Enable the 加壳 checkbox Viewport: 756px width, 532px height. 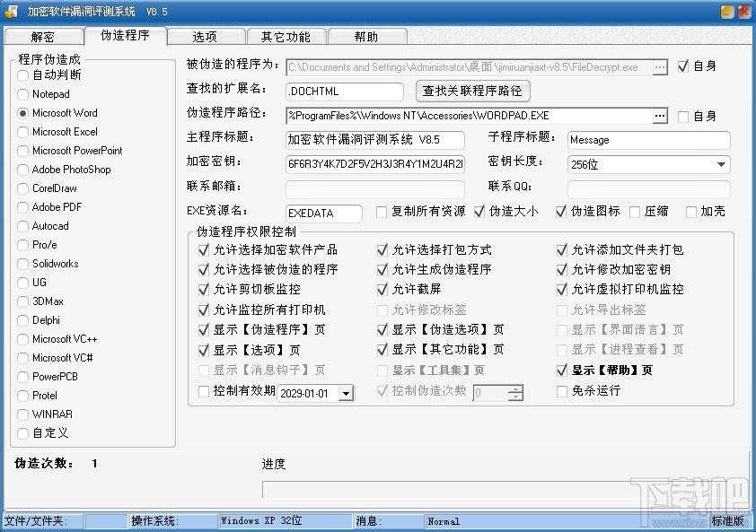[691, 212]
